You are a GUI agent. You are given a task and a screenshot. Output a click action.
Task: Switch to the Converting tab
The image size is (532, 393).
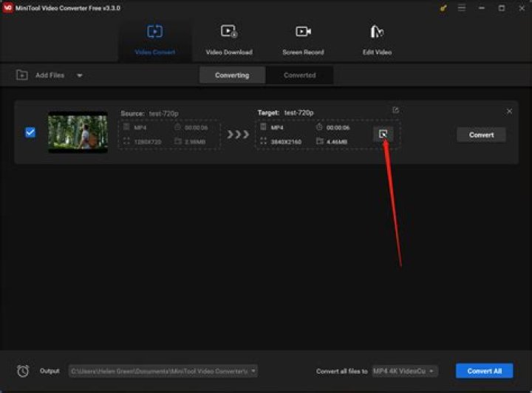click(x=232, y=75)
